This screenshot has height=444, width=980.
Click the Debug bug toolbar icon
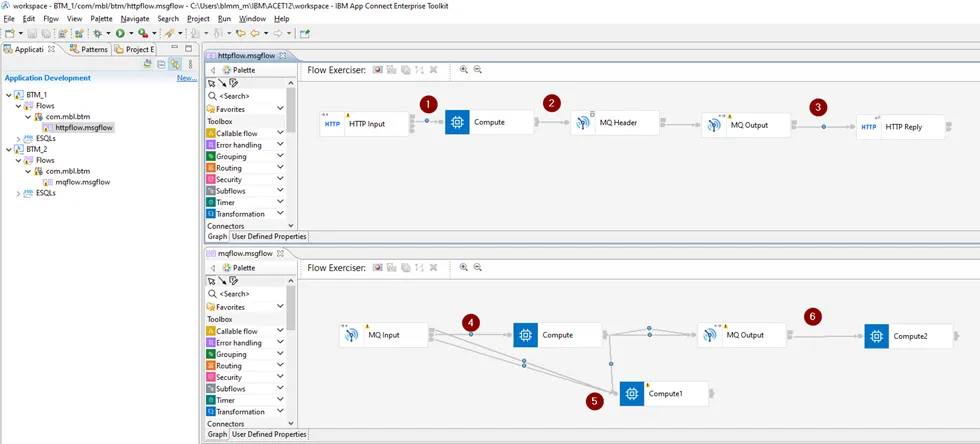[97, 34]
